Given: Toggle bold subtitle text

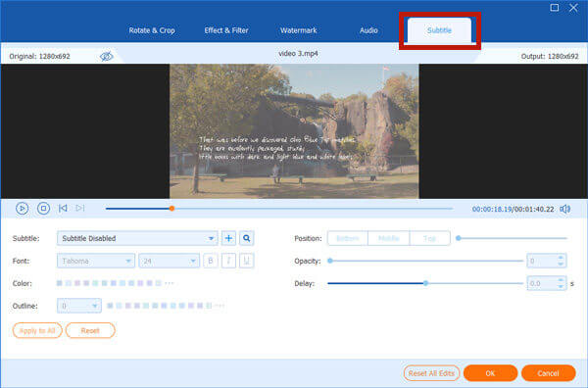Looking at the screenshot, I should pos(211,261).
